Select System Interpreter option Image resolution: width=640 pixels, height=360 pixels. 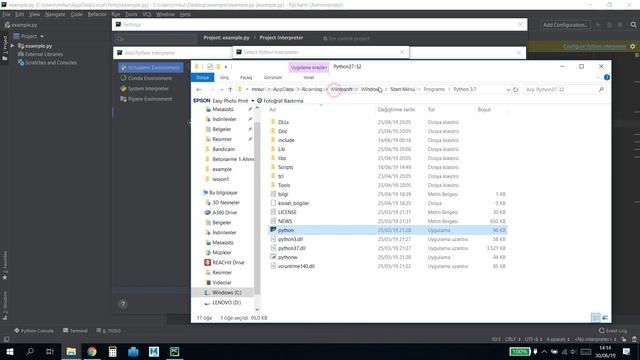[144, 89]
